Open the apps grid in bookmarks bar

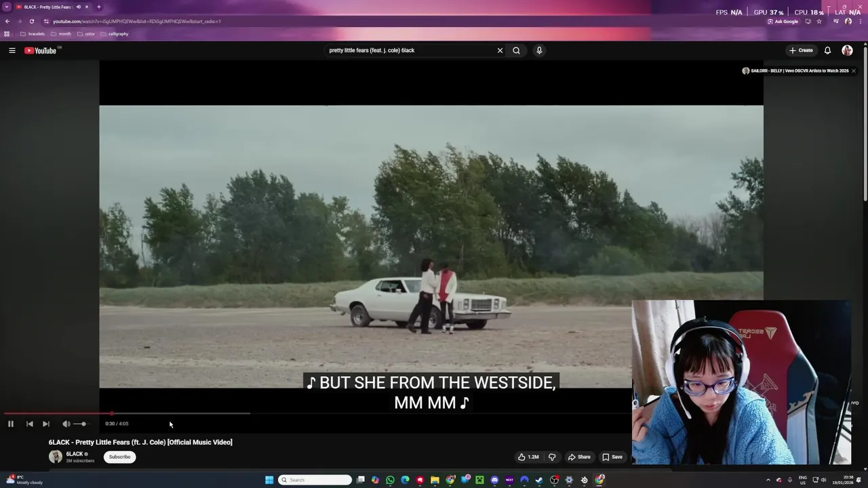click(x=7, y=34)
